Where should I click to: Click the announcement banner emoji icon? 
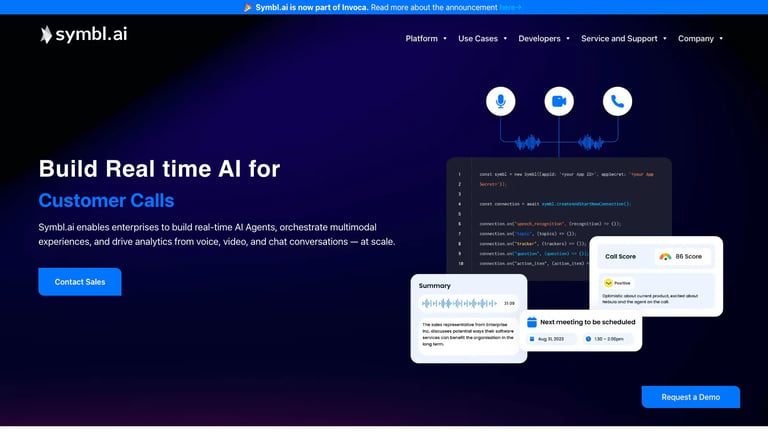coord(248,7)
